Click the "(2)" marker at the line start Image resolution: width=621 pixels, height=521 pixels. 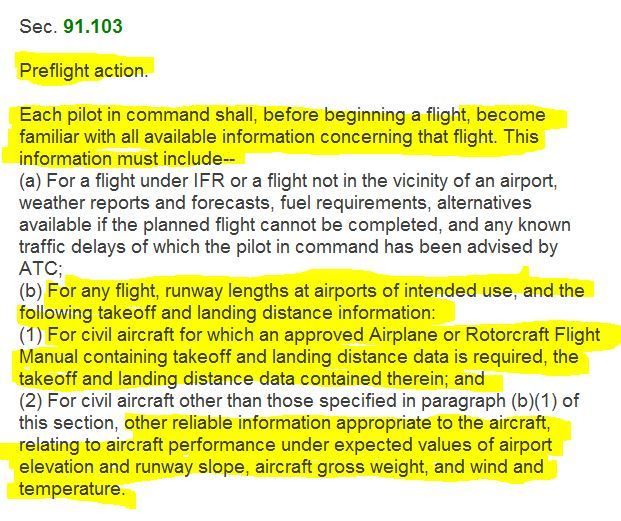pyautogui.click(x=30, y=401)
